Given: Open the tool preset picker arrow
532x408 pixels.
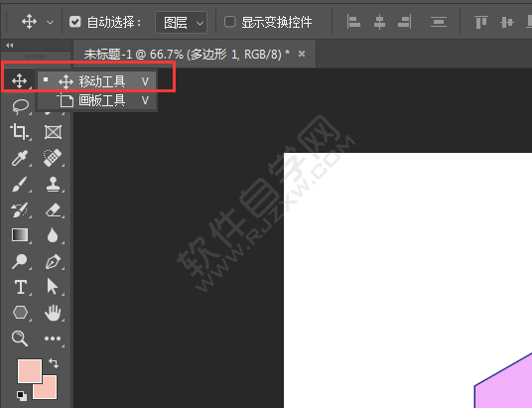Looking at the screenshot, I should (51, 23).
